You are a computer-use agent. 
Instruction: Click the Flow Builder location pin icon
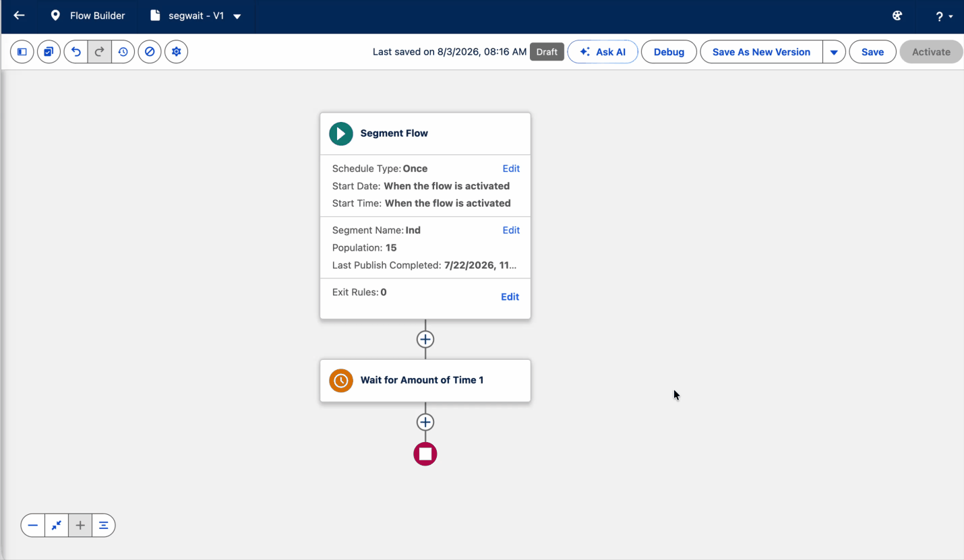pos(55,15)
